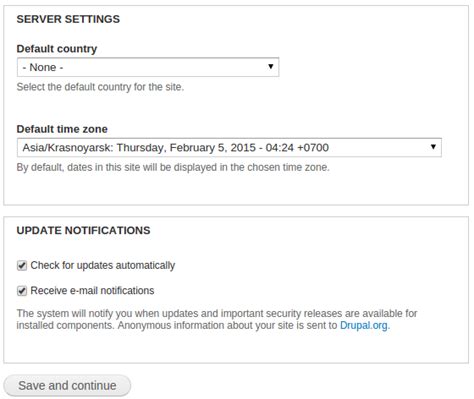Click the 'Default country' field label

tap(57, 49)
